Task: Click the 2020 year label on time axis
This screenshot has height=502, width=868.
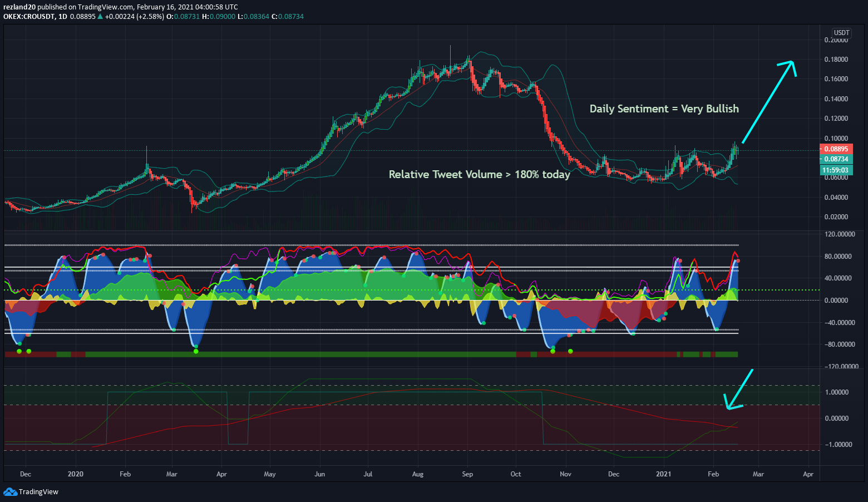Action: 75,474
